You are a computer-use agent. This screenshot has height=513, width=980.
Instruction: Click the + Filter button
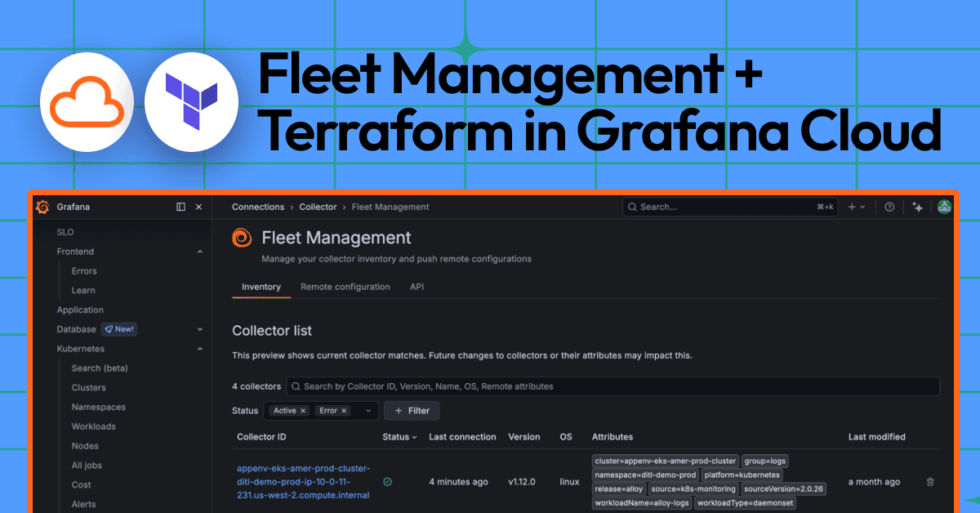click(x=412, y=410)
